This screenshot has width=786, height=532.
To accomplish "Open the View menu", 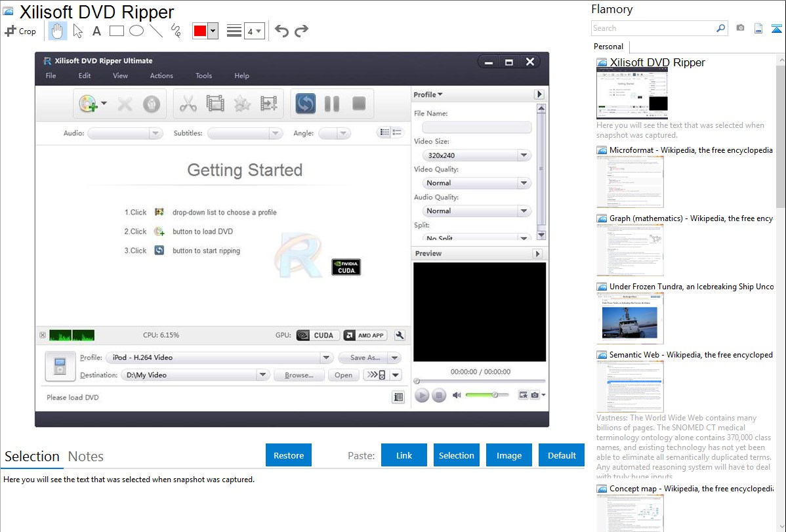I will tap(120, 75).
